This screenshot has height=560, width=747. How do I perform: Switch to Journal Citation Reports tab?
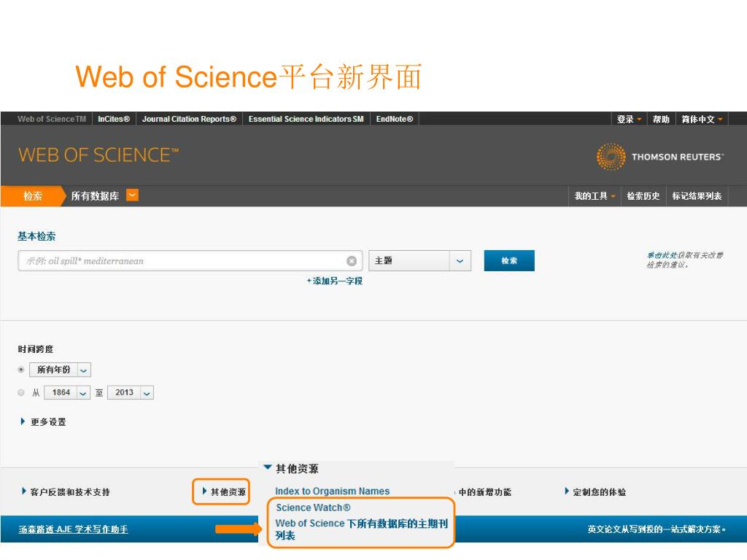pyautogui.click(x=189, y=119)
